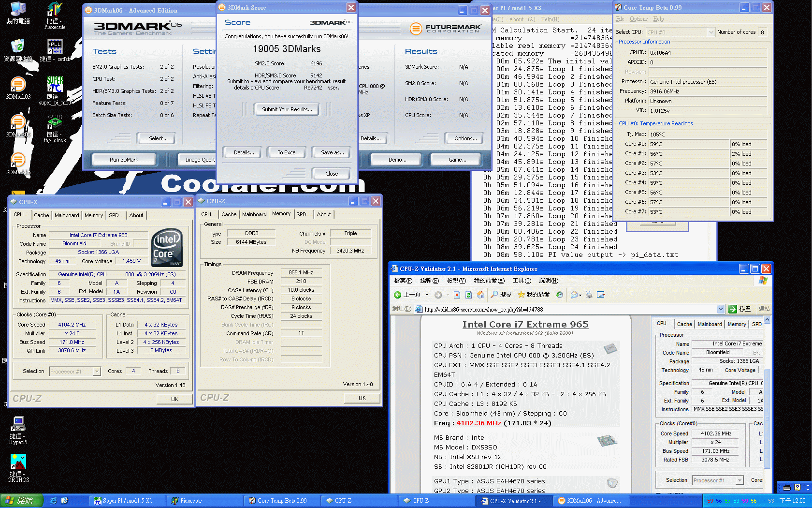Open Core Temp File menu
This screenshot has width=812, height=508.
[x=620, y=19]
